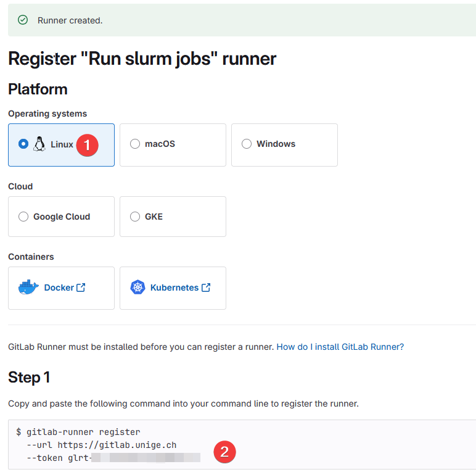Click the Linux penguin icon

(39, 144)
